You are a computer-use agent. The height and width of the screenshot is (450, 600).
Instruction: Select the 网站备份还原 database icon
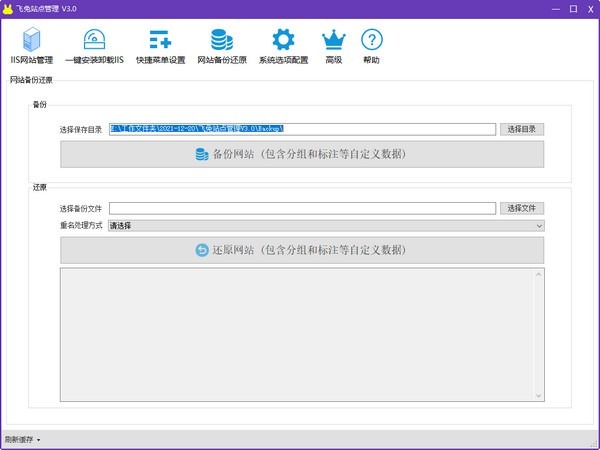[x=222, y=46]
